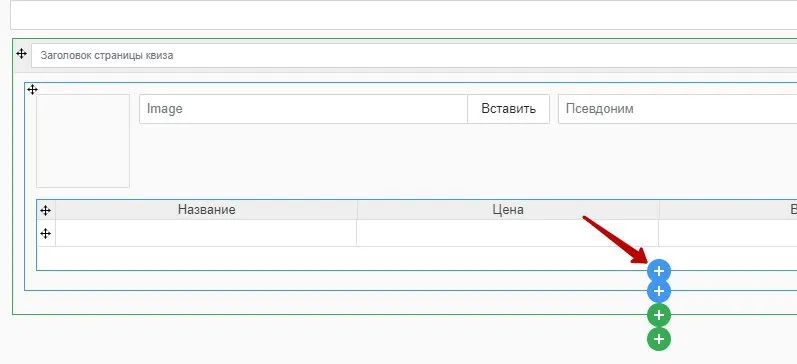This screenshot has width=797, height=364.
Task: Click the lower blue plus button
Action: pyautogui.click(x=659, y=291)
